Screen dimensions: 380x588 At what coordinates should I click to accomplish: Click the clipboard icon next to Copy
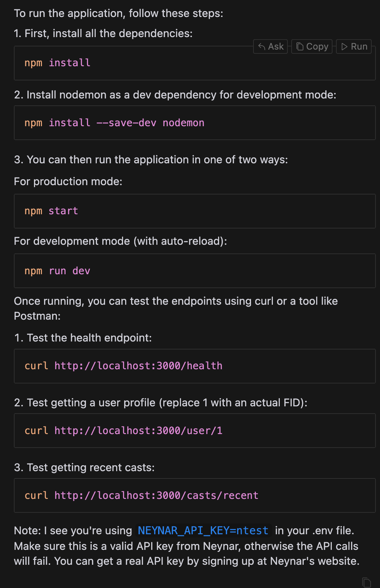pos(300,46)
